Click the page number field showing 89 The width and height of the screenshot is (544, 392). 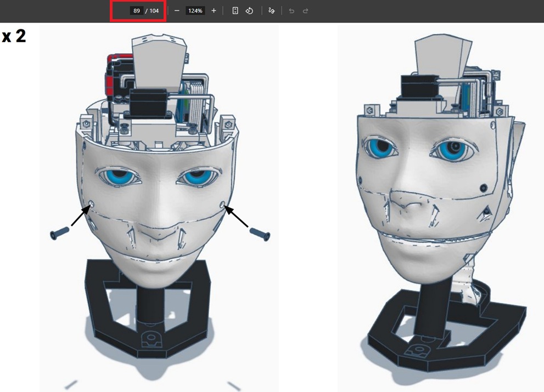[136, 11]
